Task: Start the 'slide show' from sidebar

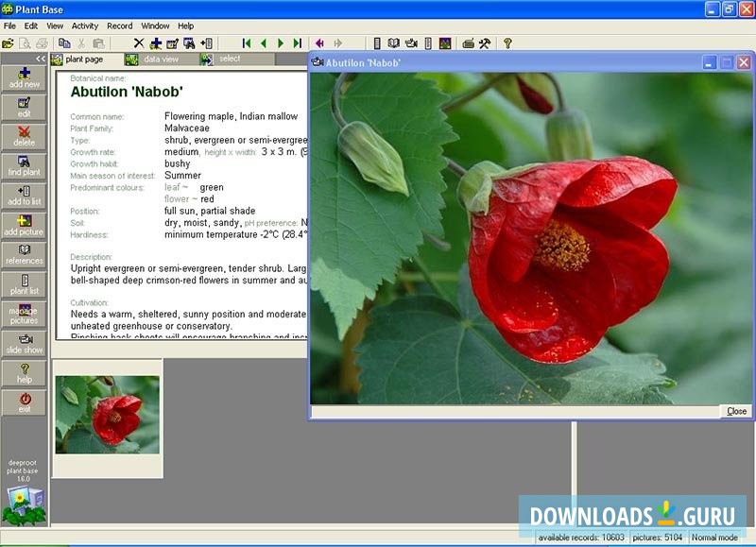Action: [x=25, y=343]
